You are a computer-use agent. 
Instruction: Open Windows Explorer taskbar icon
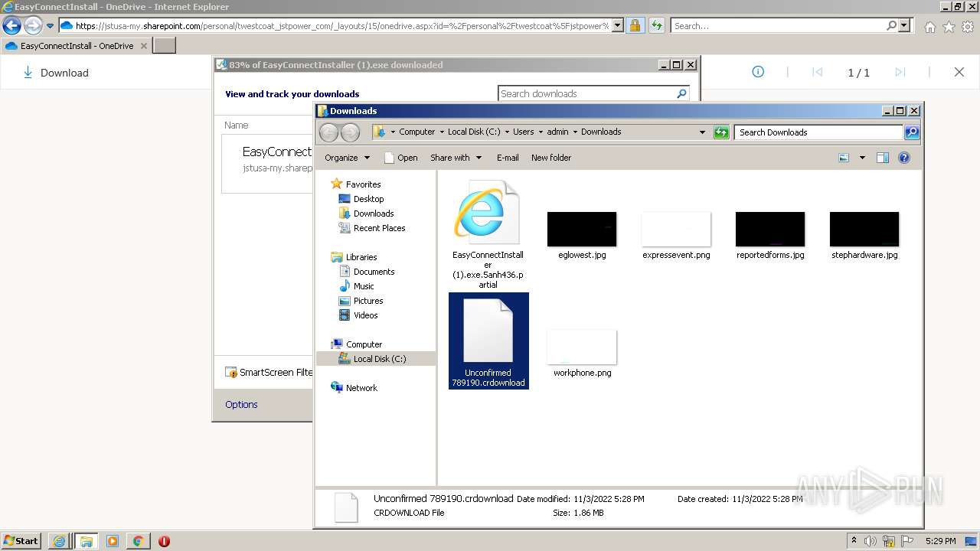pos(86,541)
